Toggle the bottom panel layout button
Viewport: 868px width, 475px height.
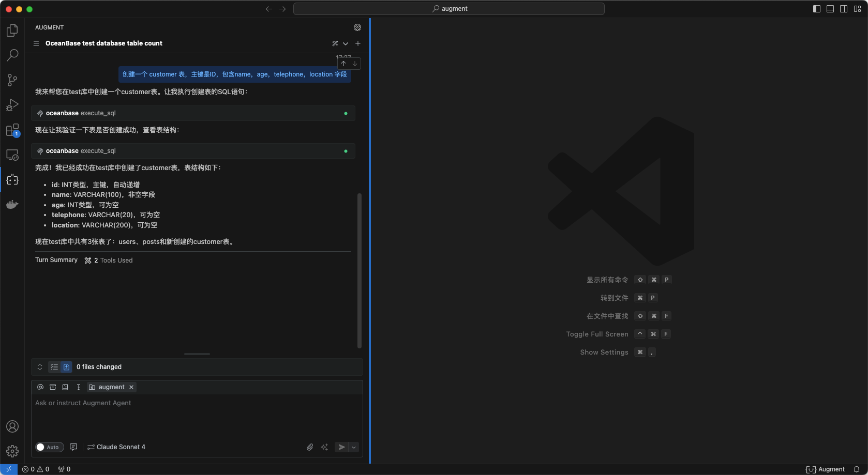830,9
